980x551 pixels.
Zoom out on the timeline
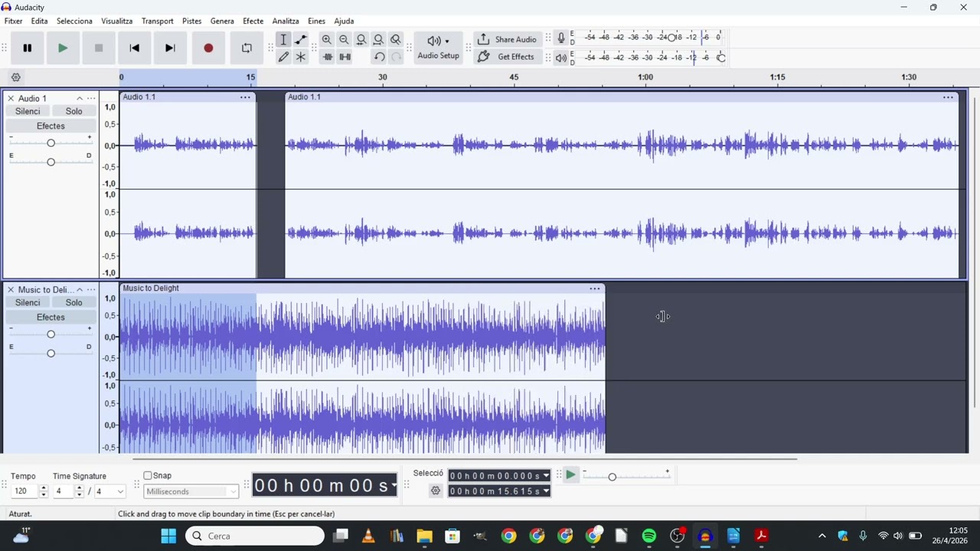pyautogui.click(x=344, y=40)
